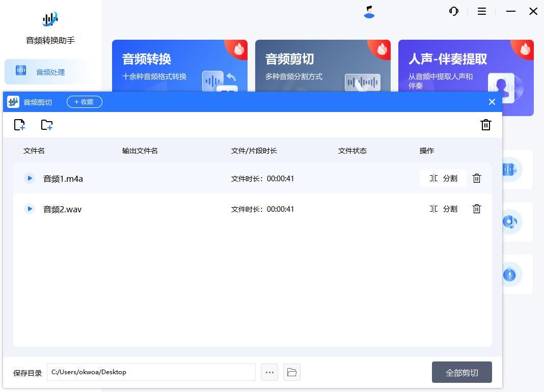
Task: Select the 音频1.m4a file name
Action: [63, 179]
